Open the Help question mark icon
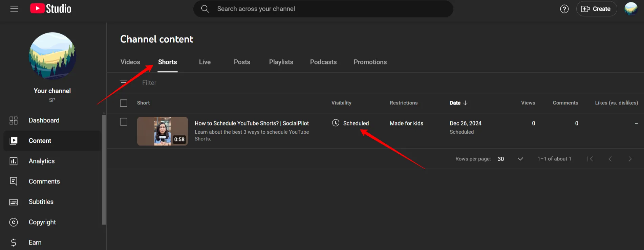This screenshot has width=644, height=250. tap(564, 9)
